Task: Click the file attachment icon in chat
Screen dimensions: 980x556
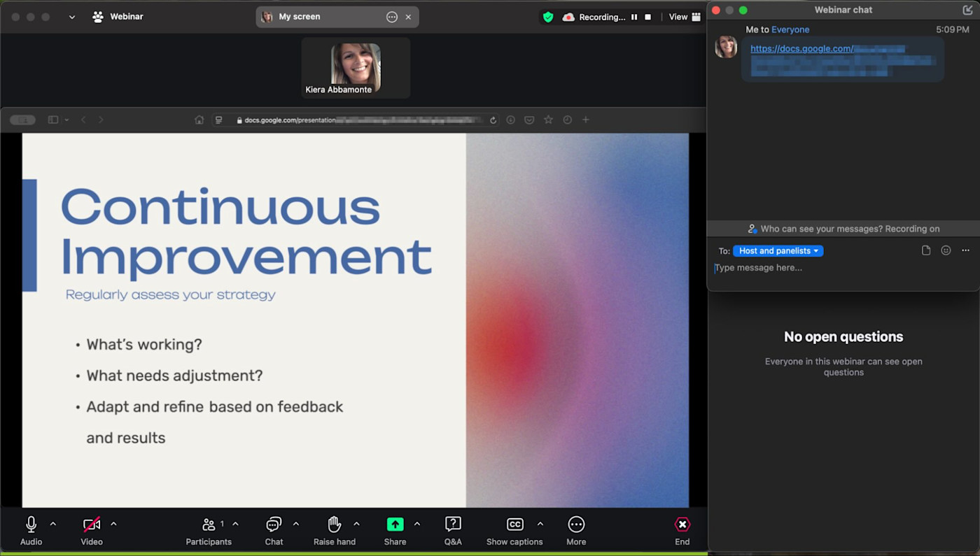Action: coord(926,250)
